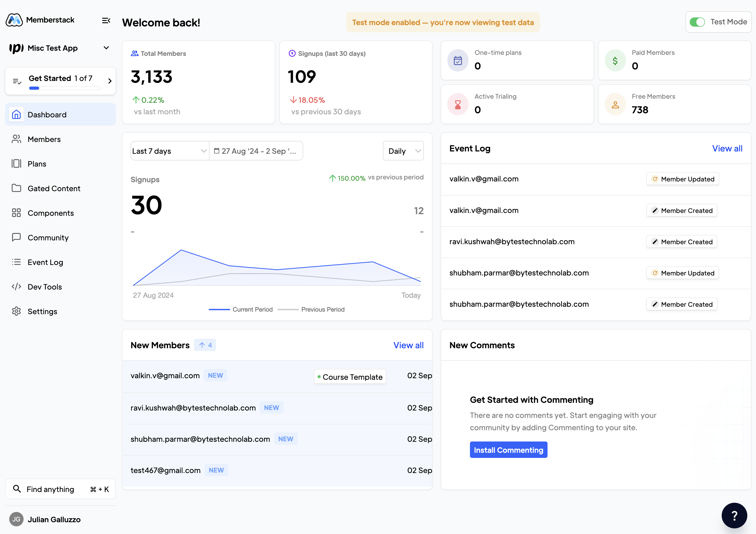The image size is (756, 534).
Task: Click the Paid Members dollar icon
Action: click(x=615, y=61)
